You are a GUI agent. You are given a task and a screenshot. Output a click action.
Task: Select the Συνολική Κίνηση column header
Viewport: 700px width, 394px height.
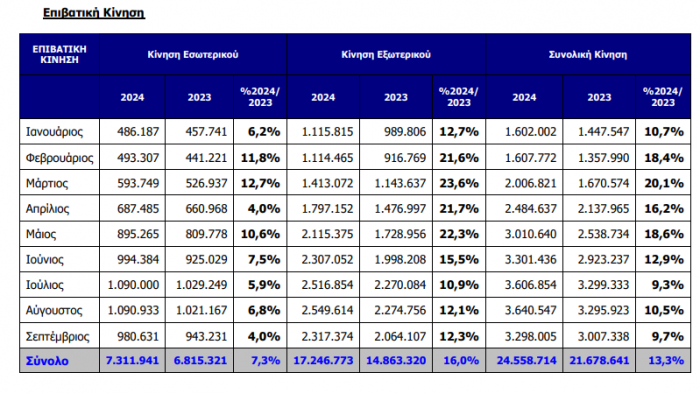click(588, 54)
